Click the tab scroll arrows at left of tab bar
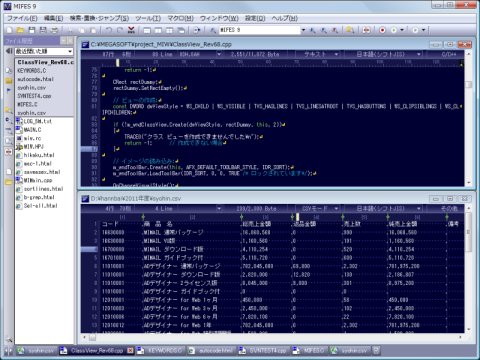The image size is (480, 360). pos(8,350)
